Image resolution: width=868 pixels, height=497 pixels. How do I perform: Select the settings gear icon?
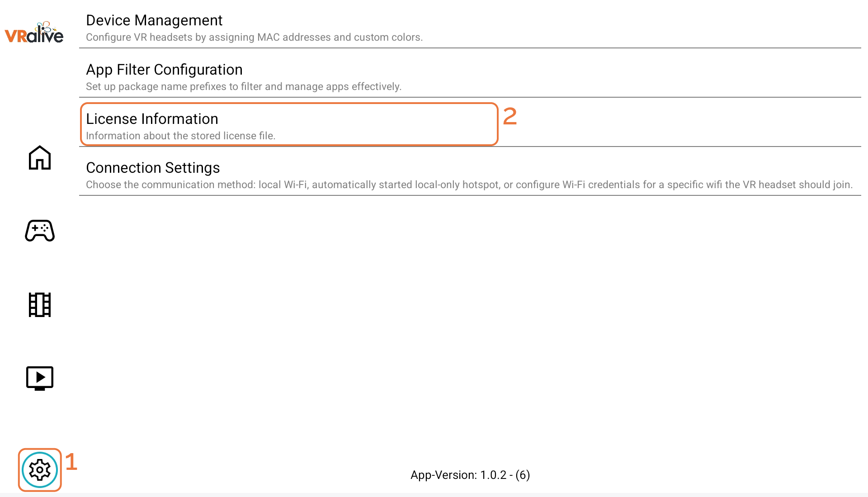point(40,470)
